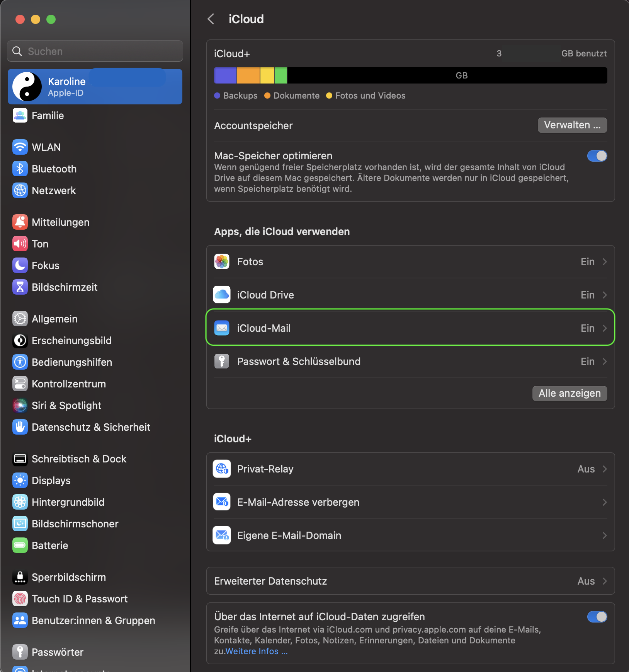Select the Mitteilungen bell icon
Viewport: 629px width, 672px height.
20,222
